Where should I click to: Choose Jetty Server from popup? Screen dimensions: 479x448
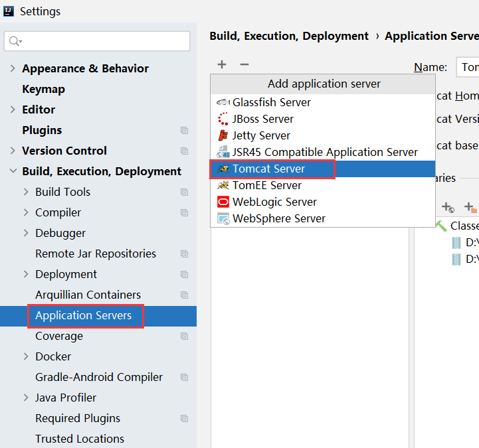click(x=323, y=135)
